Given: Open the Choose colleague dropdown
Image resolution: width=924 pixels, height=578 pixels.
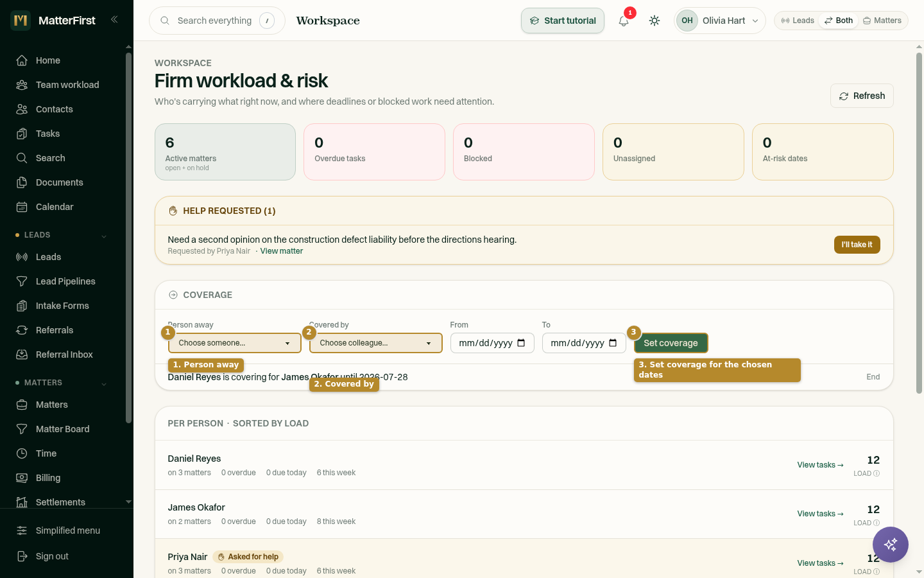Looking at the screenshot, I should tap(376, 343).
